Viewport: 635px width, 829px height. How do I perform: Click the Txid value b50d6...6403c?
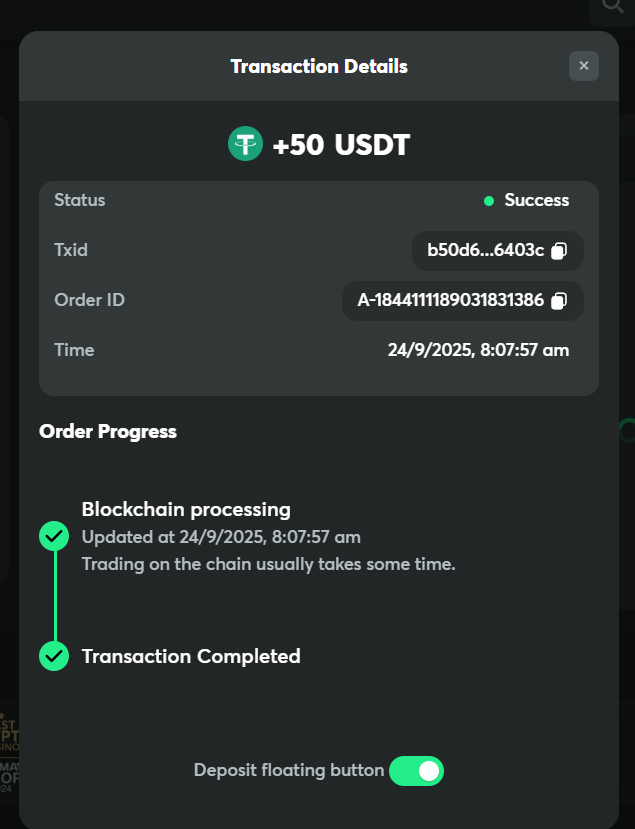point(485,250)
